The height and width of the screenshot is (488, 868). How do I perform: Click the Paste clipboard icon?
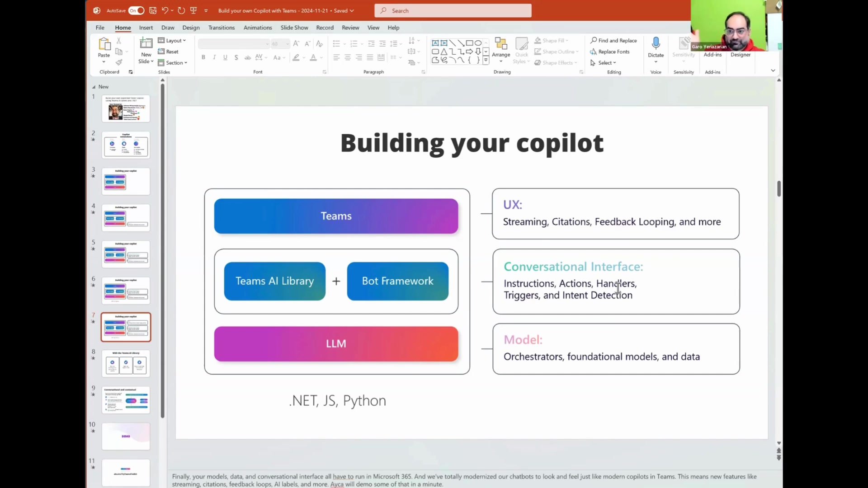click(104, 44)
